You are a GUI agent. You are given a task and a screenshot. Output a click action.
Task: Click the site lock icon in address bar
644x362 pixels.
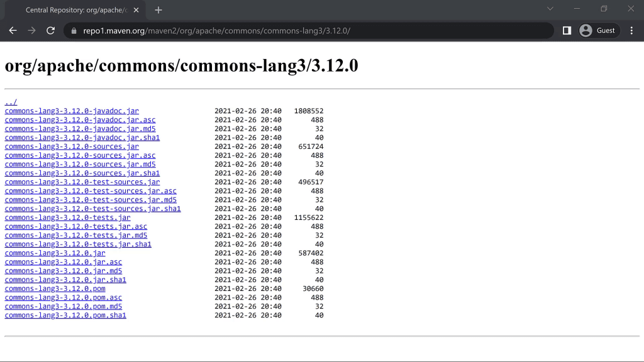pyautogui.click(x=74, y=31)
